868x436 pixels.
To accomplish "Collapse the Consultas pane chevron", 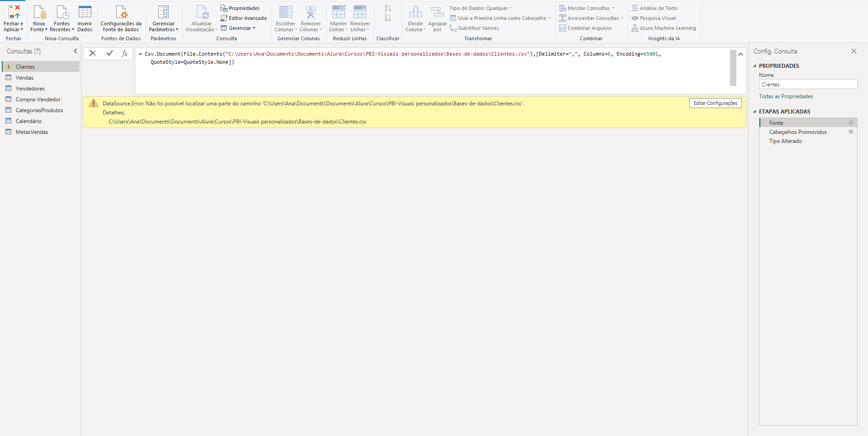I will (76, 51).
